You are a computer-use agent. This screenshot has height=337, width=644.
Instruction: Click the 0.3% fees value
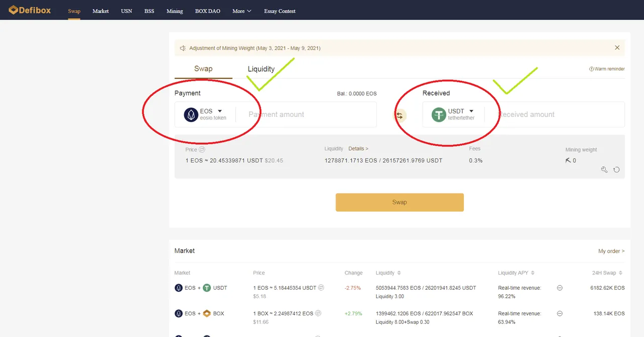point(475,161)
